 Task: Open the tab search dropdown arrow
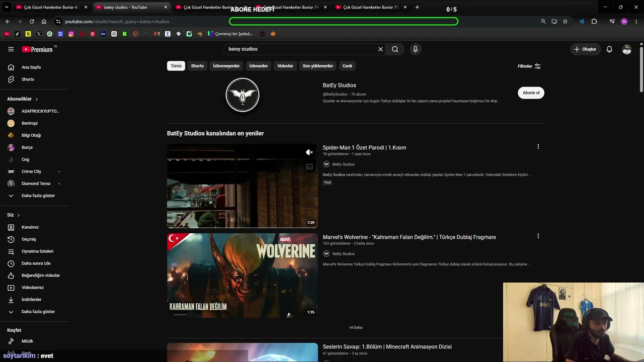(x=7, y=7)
